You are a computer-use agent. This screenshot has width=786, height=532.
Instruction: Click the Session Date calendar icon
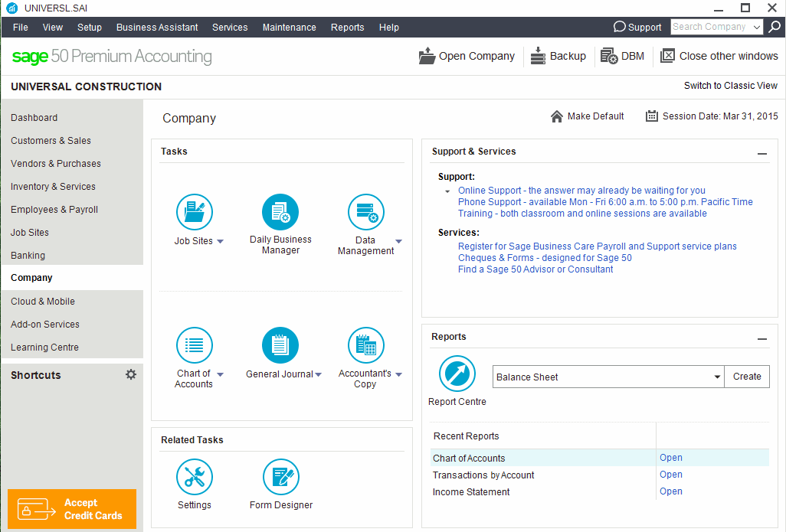point(652,116)
